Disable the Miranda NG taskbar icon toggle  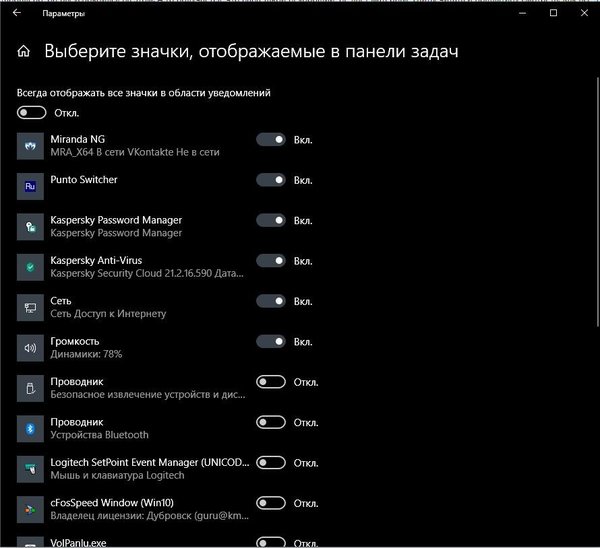coord(271,140)
